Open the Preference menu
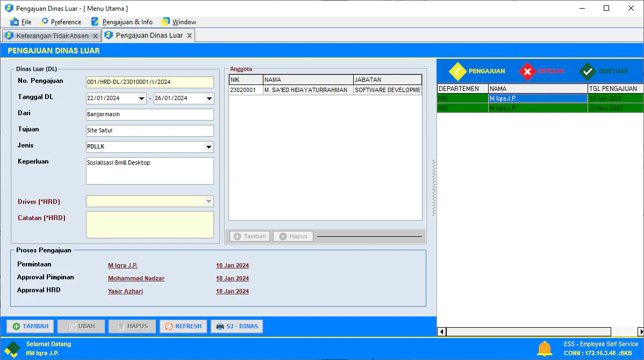This screenshot has height=360, width=644. (61, 22)
